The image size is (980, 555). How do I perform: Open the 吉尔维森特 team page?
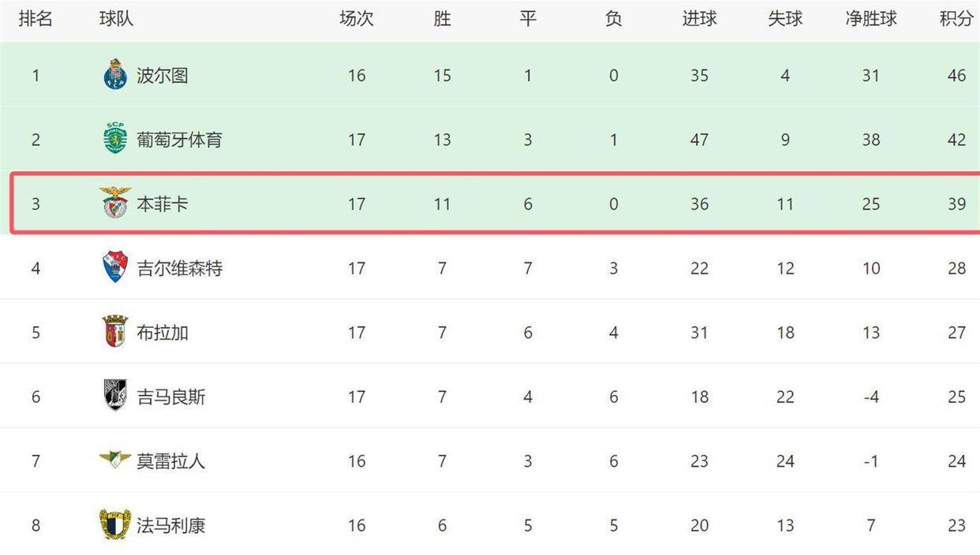pos(179,269)
